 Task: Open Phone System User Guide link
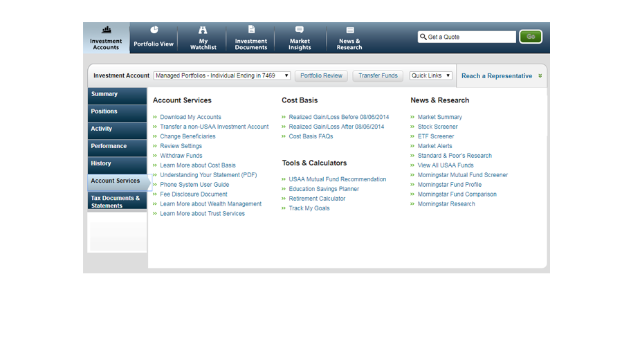[194, 185]
